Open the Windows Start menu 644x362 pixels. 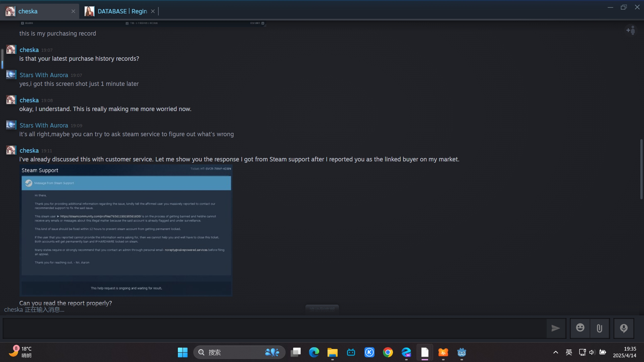[x=183, y=352]
